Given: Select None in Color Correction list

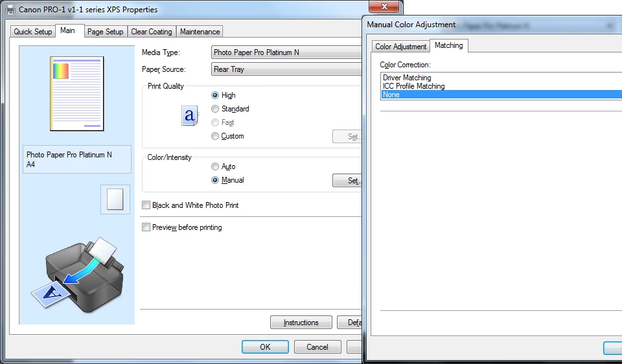Looking at the screenshot, I should (x=501, y=95).
